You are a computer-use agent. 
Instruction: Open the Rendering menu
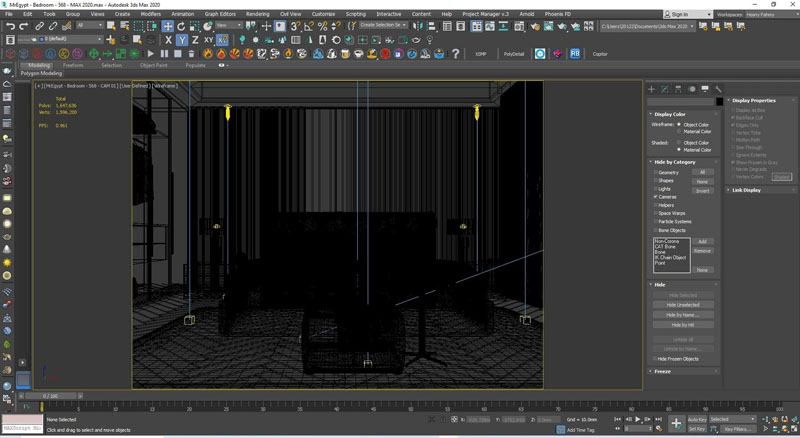pos(258,14)
